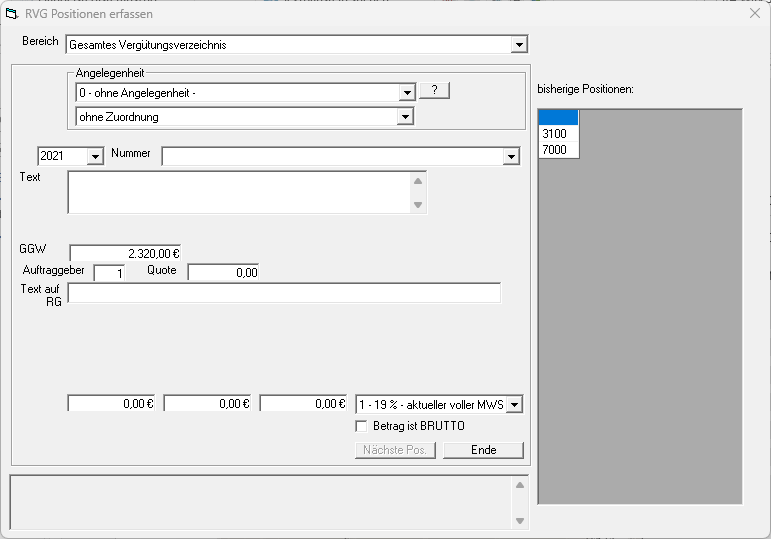Click the Ende button

[x=483, y=450]
